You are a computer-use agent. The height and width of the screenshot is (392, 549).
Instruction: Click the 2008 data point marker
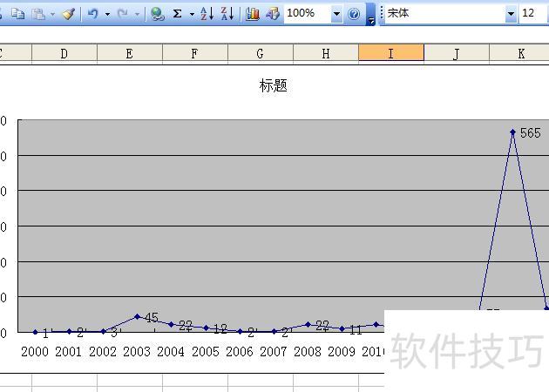(308, 324)
